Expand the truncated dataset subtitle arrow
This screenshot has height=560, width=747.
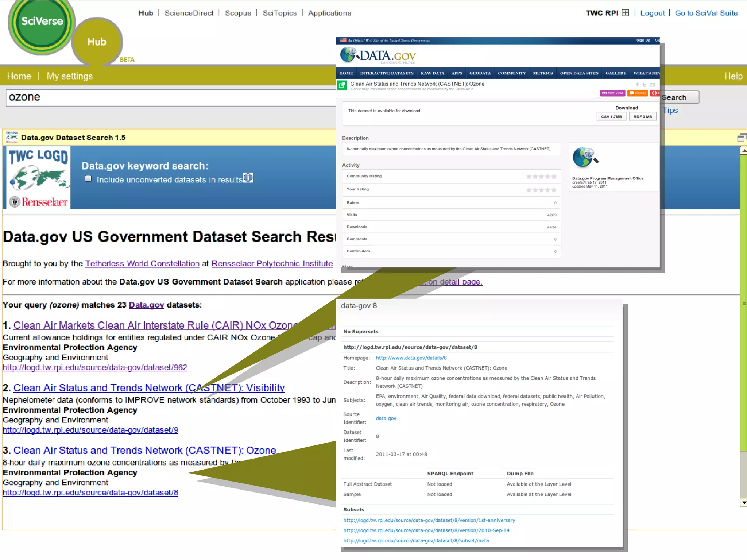[x=472, y=89]
